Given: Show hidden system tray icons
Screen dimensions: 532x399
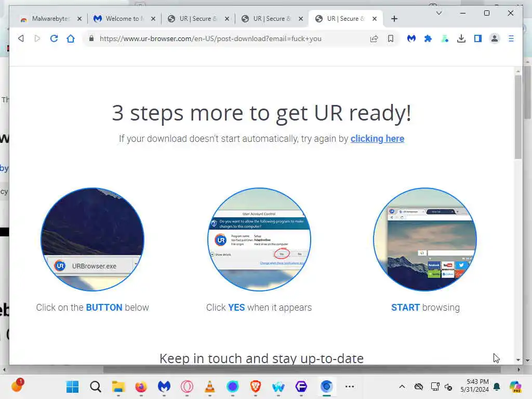Looking at the screenshot, I should click(402, 387).
